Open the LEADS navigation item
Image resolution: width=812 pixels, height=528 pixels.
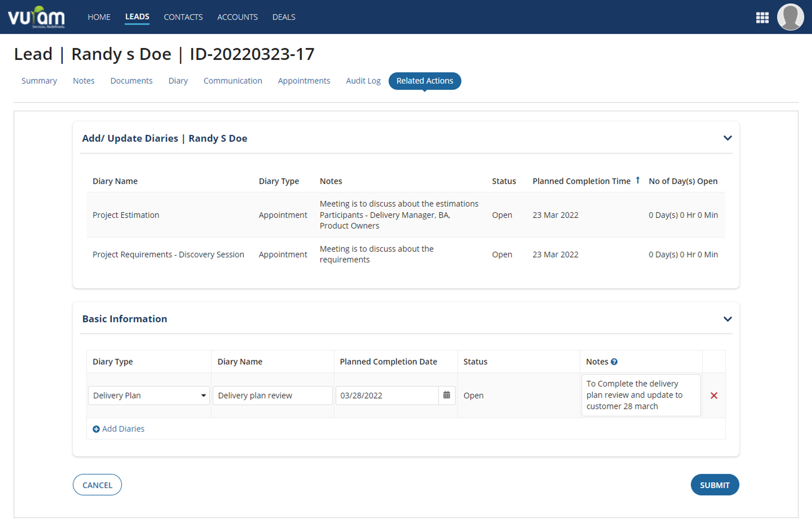pyautogui.click(x=137, y=17)
